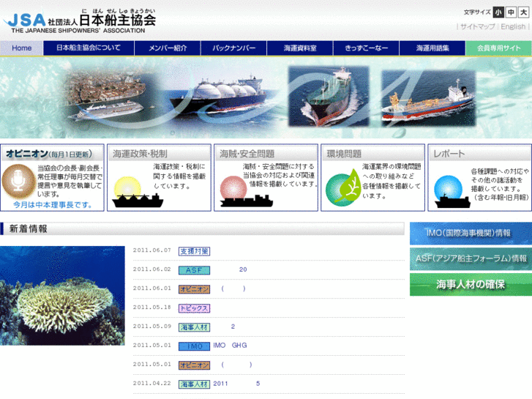The height and width of the screenshot is (399, 532).
Task: Click the 2011.05.18 date text
Action: tap(152, 307)
